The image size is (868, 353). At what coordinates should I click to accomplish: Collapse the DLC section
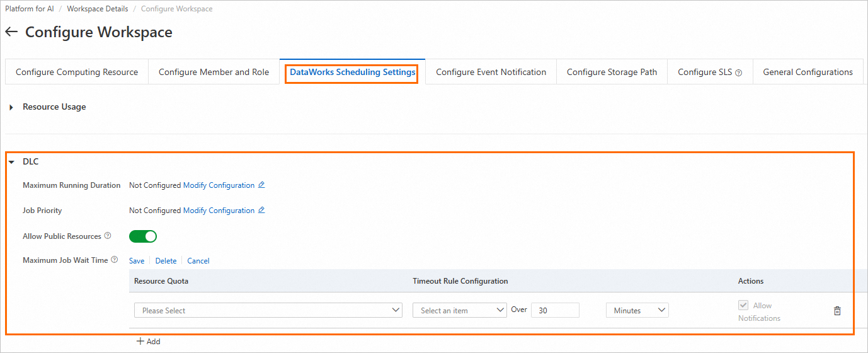tap(11, 162)
